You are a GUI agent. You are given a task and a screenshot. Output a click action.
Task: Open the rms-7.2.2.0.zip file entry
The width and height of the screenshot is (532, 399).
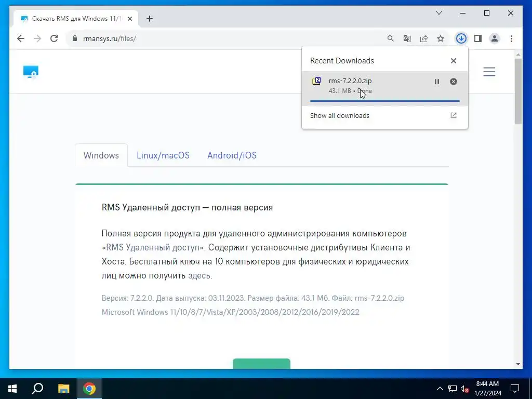[385, 88]
